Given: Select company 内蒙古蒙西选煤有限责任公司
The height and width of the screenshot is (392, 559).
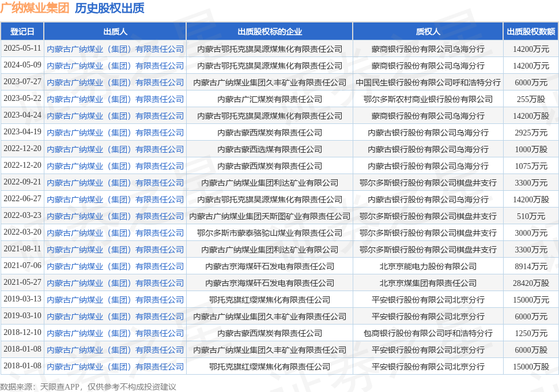Looking at the screenshot, I should point(270,149).
